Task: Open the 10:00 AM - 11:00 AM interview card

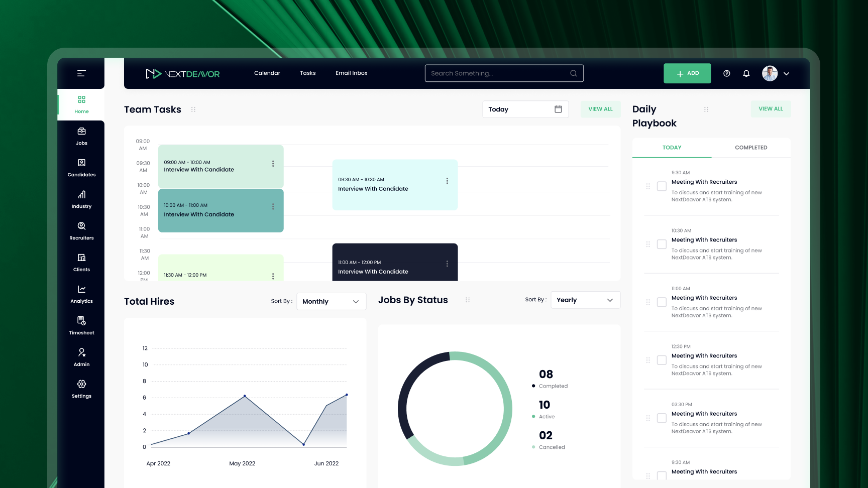Action: 221,210
